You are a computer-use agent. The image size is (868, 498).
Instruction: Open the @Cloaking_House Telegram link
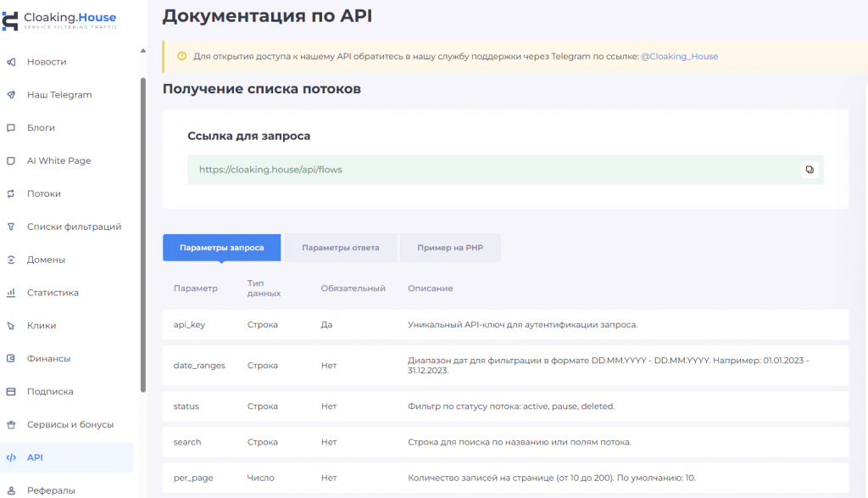679,56
